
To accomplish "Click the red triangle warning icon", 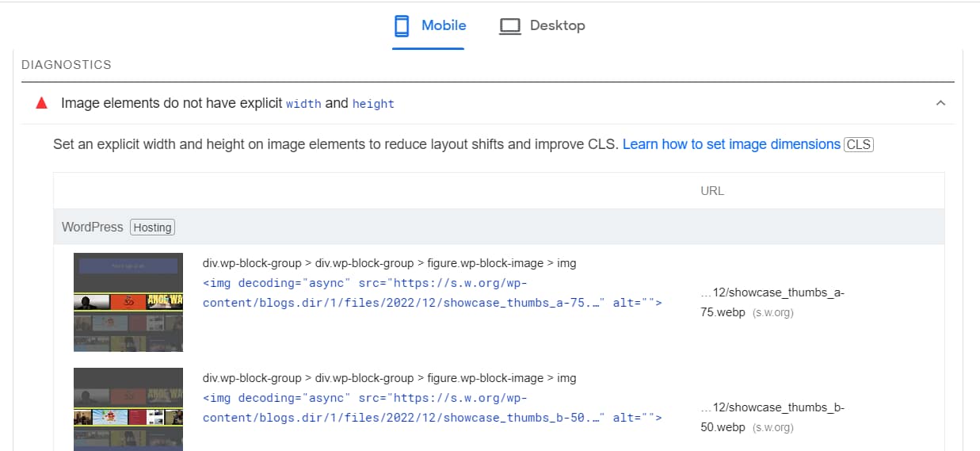I will coord(41,103).
